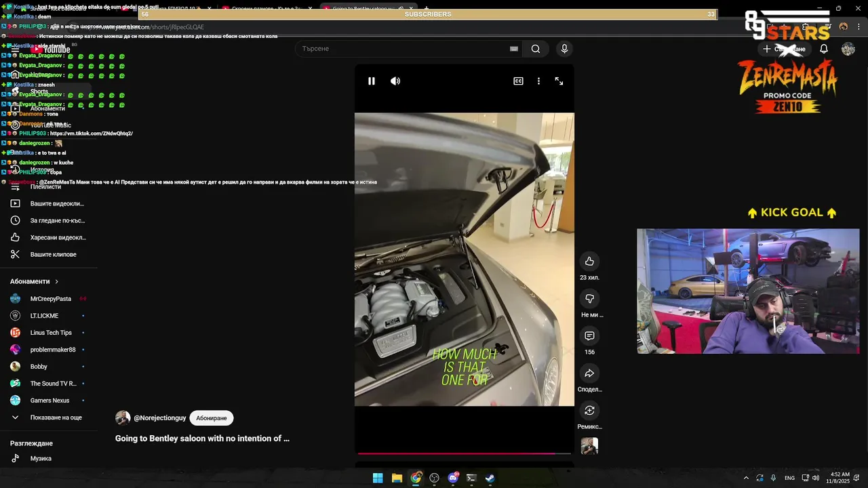Open the terminal from the taskbar

[x=471, y=478]
